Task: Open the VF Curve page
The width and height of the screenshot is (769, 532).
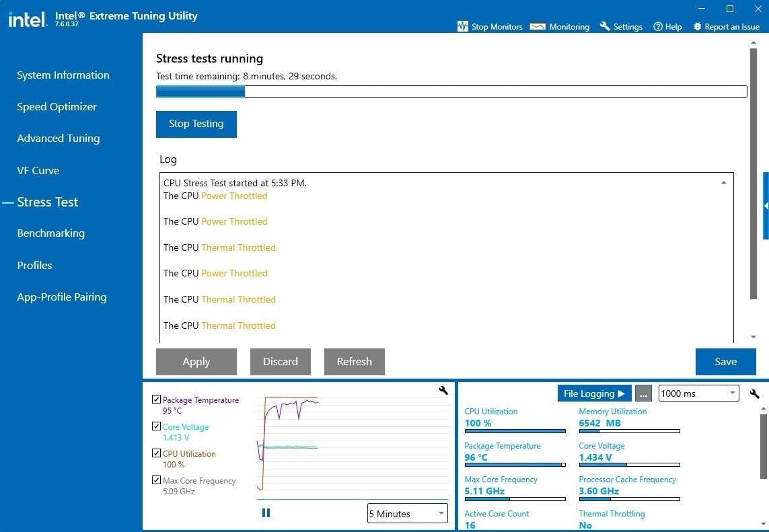Action: point(38,171)
